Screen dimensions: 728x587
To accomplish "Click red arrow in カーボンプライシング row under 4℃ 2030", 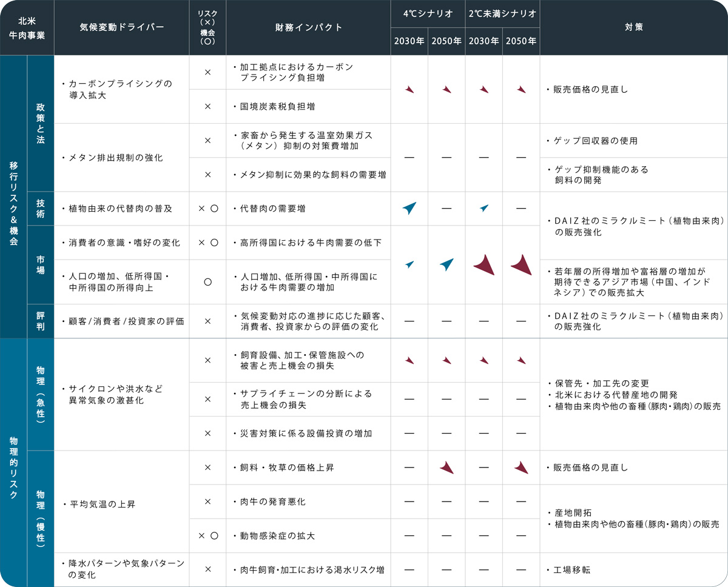I will click(x=409, y=90).
